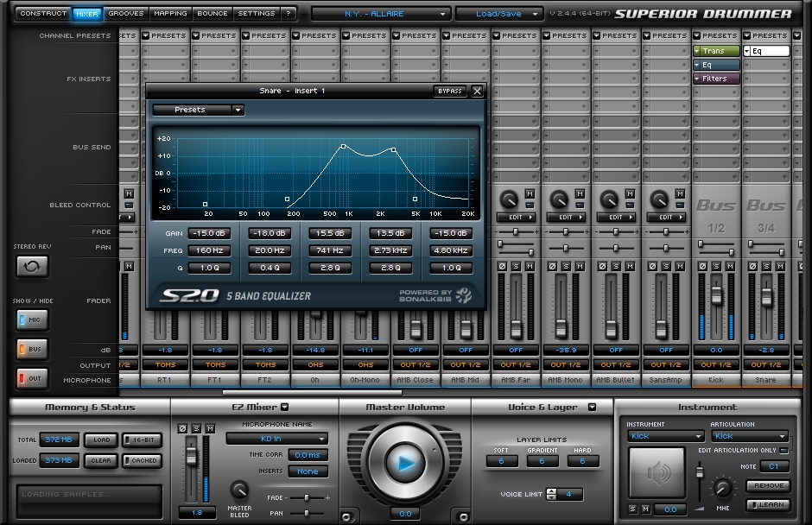The image size is (812, 525).
Task: Click the EZ Mixer phase invert button
Action: pos(182,428)
